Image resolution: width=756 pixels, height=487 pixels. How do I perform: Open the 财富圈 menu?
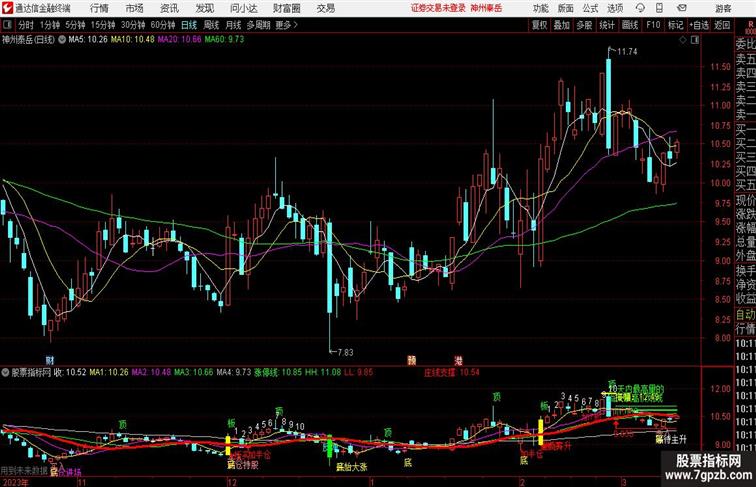click(x=287, y=8)
